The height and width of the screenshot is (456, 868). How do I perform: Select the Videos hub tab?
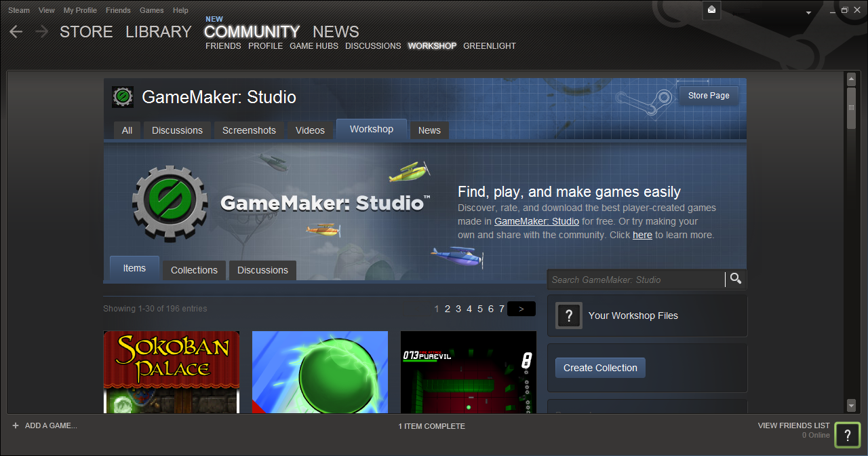pyautogui.click(x=310, y=130)
